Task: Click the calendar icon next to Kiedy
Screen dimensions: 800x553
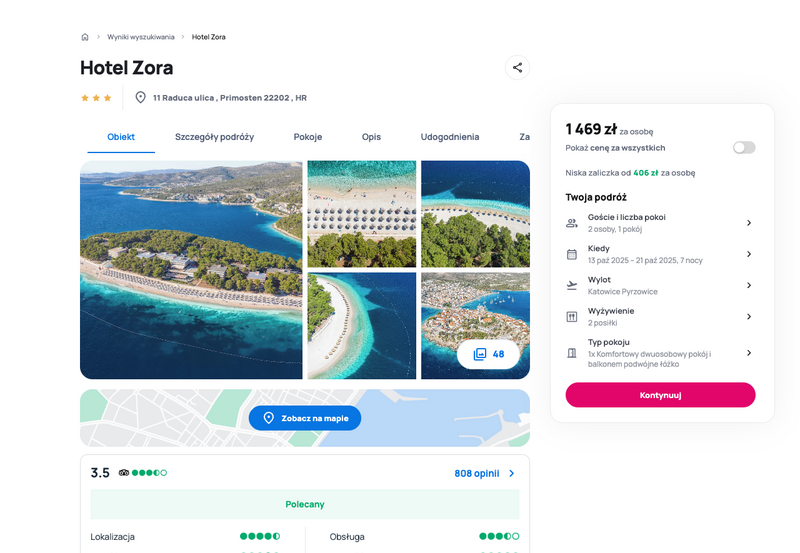Action: click(572, 254)
